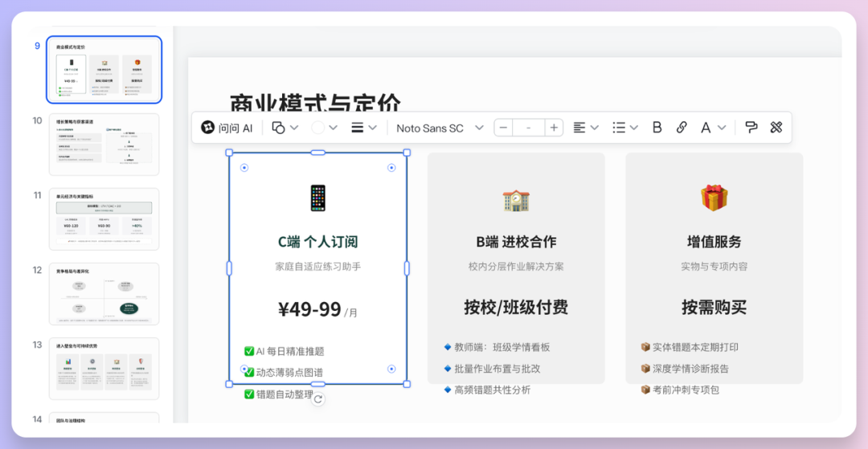This screenshot has height=449, width=868.
Task: Select slide 9 thumbnail 商业模式与定价
Action: pyautogui.click(x=104, y=70)
